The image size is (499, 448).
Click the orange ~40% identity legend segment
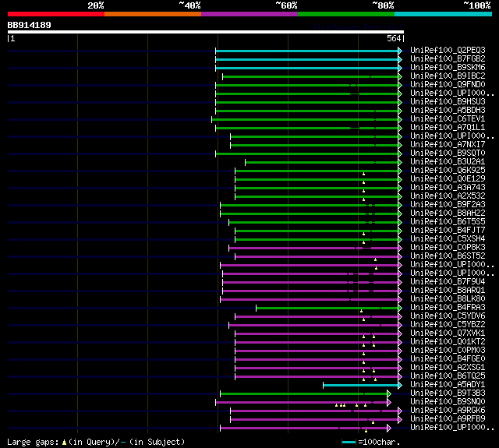click(153, 14)
